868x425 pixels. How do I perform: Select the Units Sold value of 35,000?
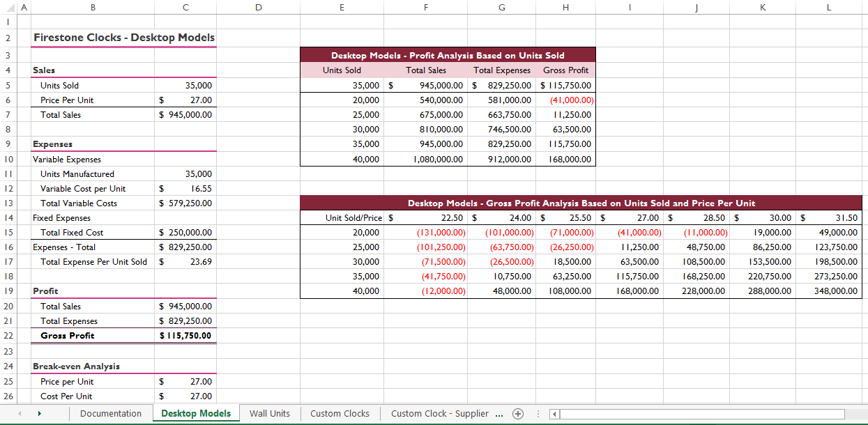[185, 85]
